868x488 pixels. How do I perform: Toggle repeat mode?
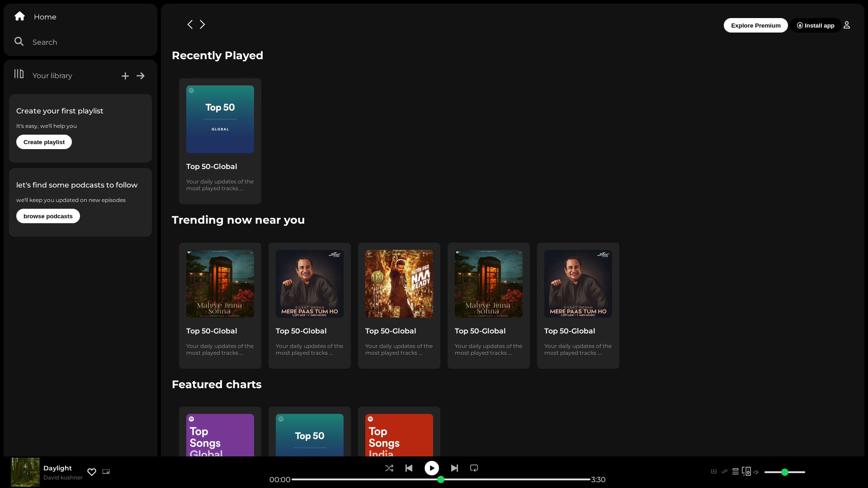pyautogui.click(x=474, y=468)
